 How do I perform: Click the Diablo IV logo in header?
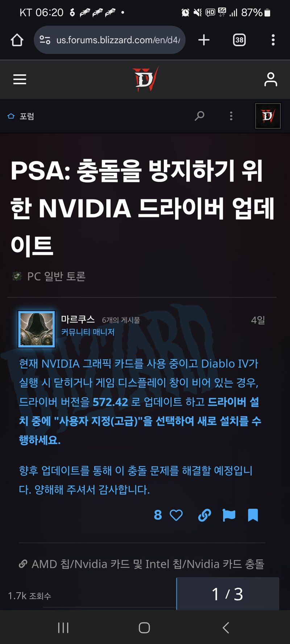pyautogui.click(x=145, y=79)
